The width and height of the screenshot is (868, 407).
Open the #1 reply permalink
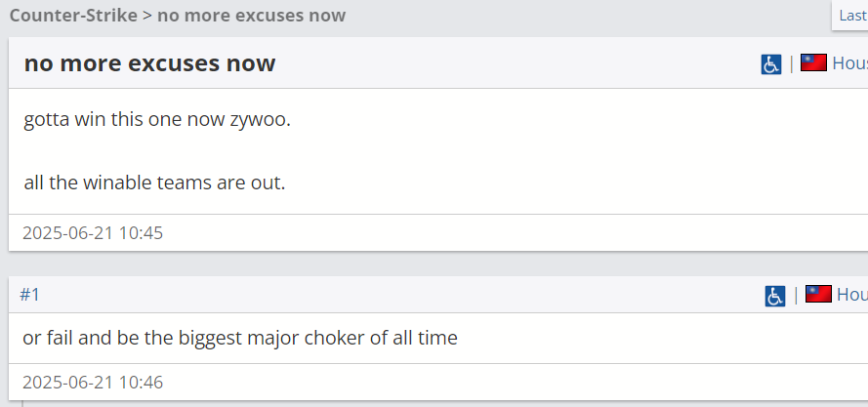30,295
